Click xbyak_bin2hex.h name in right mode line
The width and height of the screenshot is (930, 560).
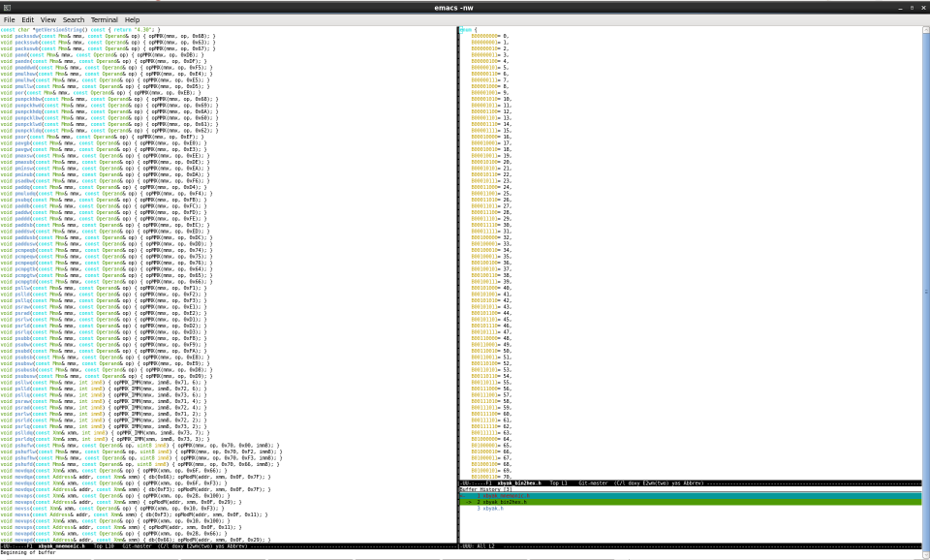click(x=519, y=483)
